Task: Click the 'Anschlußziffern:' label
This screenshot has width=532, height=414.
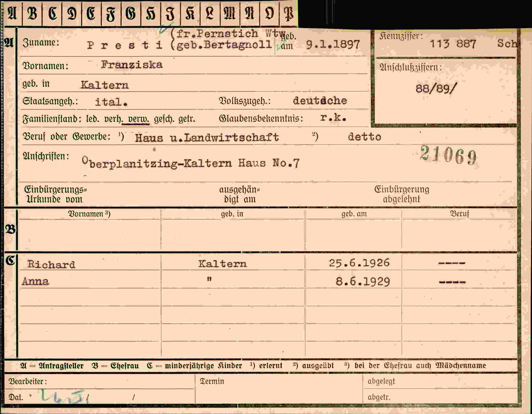Action: (411, 67)
